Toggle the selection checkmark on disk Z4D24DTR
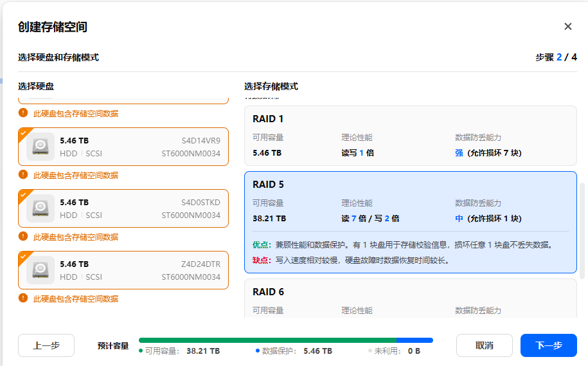The width and height of the screenshot is (588, 366). 23,256
